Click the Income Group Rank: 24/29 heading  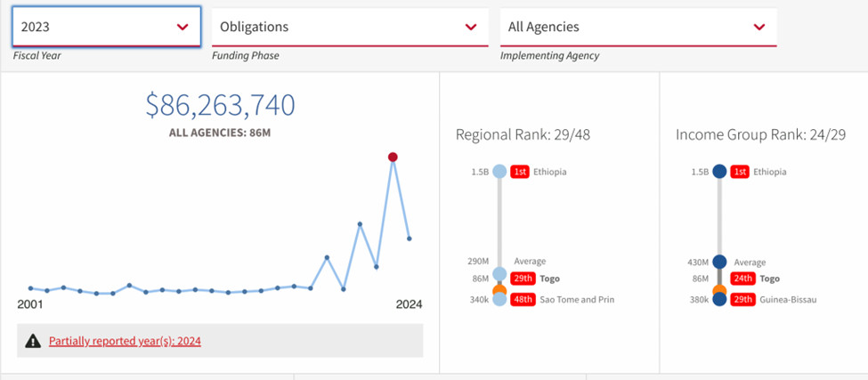tap(760, 135)
